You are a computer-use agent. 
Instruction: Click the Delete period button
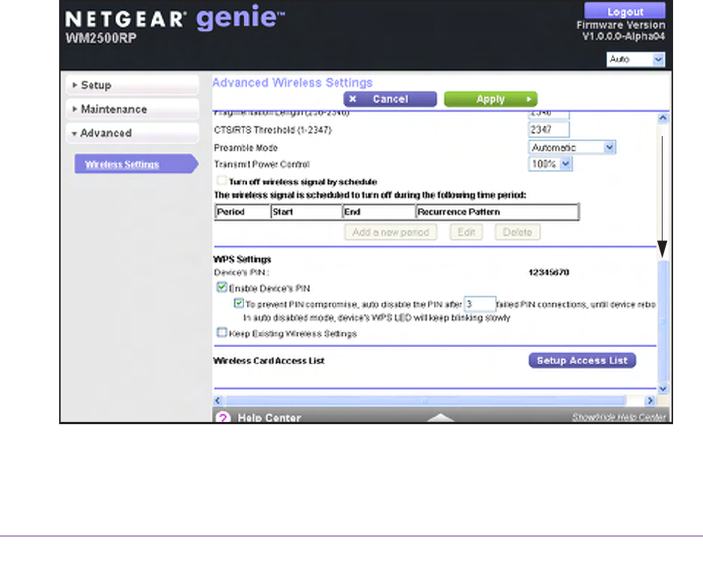pyautogui.click(x=517, y=233)
